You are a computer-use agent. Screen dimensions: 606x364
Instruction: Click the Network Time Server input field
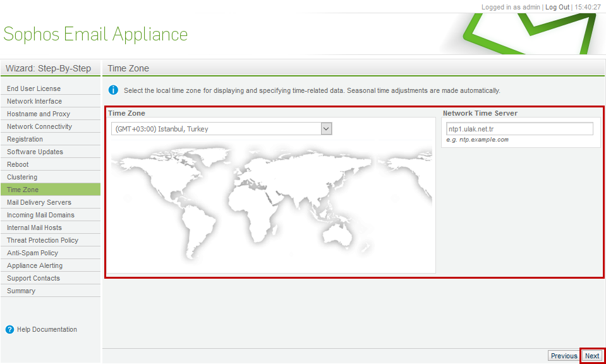[x=519, y=129]
